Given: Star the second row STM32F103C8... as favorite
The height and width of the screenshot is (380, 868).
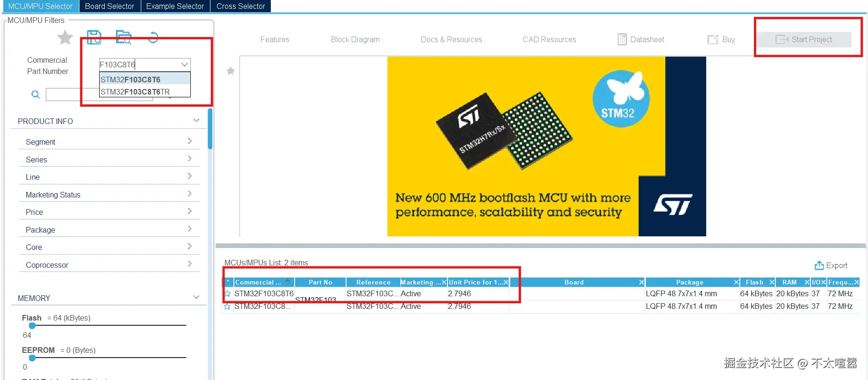Looking at the screenshot, I should pos(227,307).
